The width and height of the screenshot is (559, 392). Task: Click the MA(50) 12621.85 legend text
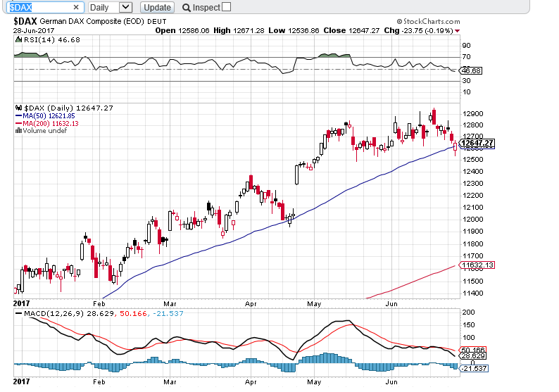pyautogui.click(x=49, y=116)
